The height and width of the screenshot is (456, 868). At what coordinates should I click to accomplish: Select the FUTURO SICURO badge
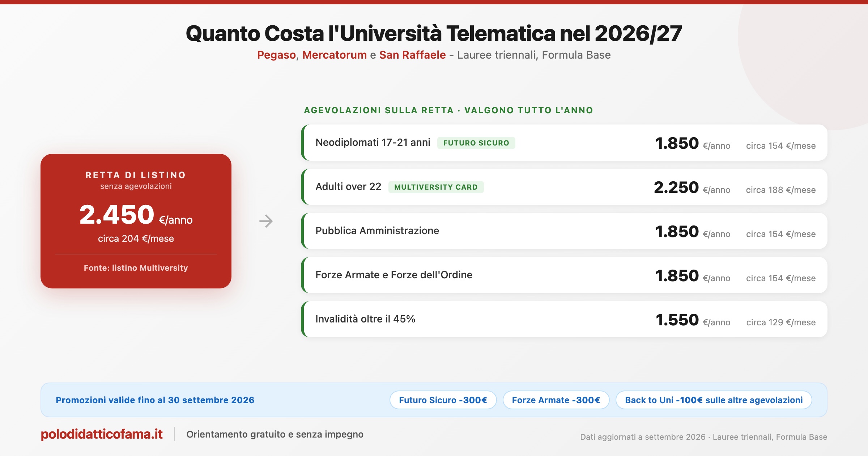pyautogui.click(x=476, y=143)
